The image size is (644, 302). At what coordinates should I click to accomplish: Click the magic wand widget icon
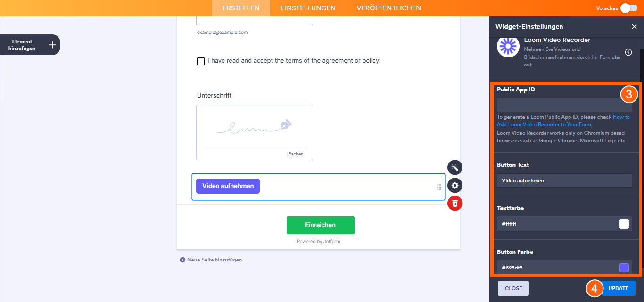[455, 167]
